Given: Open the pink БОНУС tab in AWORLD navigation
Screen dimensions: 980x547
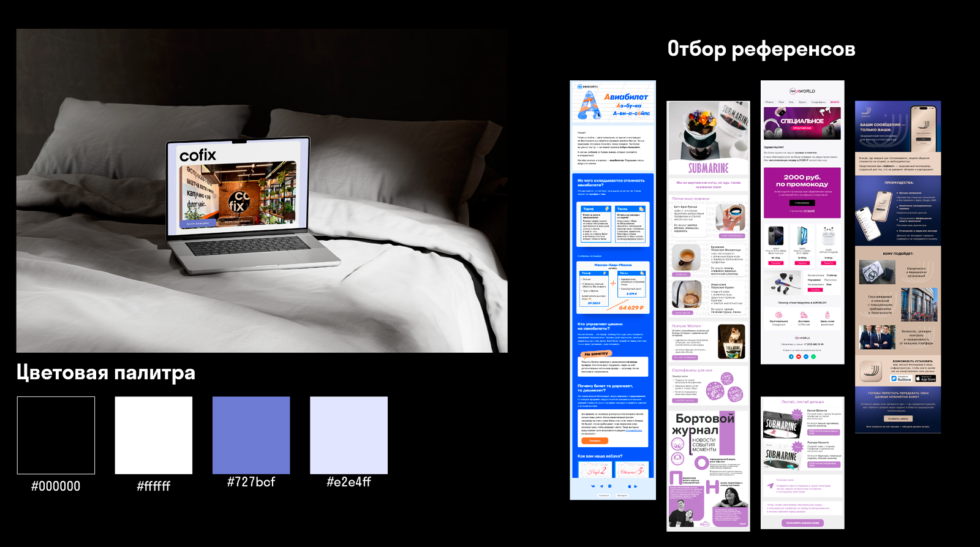Looking at the screenshot, I should click(x=835, y=102).
